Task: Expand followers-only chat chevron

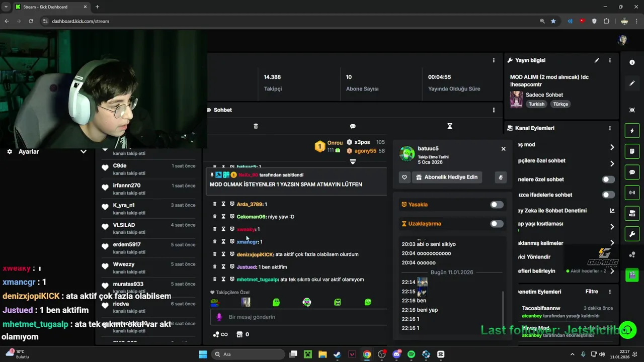Action: point(612,164)
